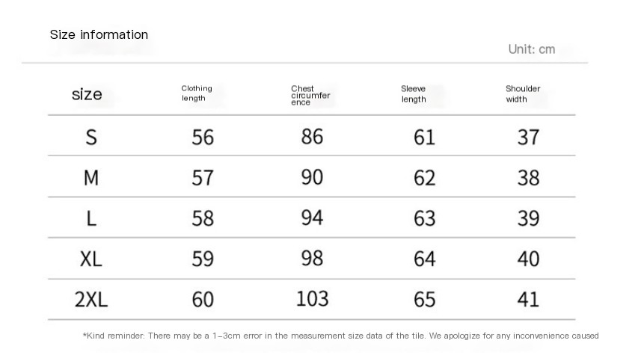641x364 pixels.
Task: Click shoulder width value 40
Action: [x=529, y=259]
